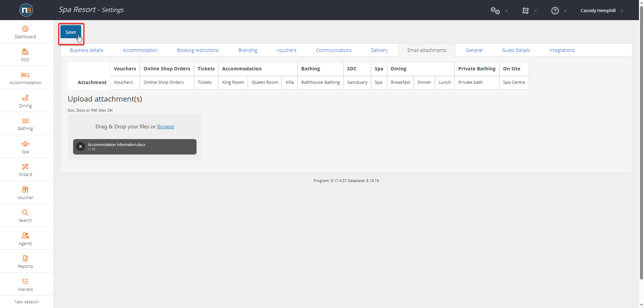Click the On Site column header
Image resolution: width=644 pixels, height=308 pixels.
coord(514,69)
